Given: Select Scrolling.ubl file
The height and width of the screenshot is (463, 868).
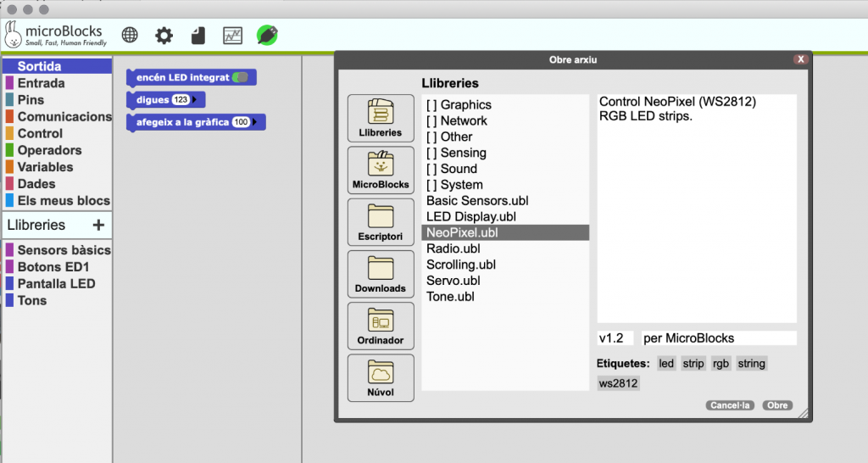Looking at the screenshot, I should coord(505,265).
